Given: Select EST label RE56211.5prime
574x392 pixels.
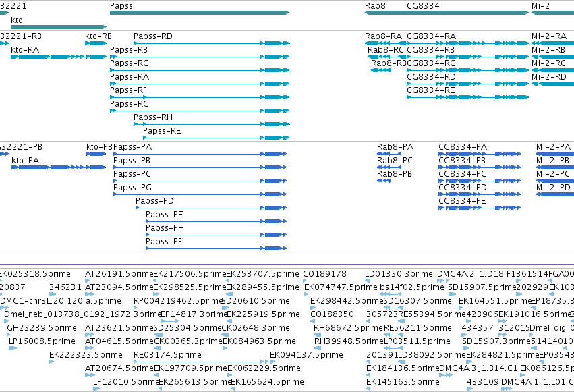Looking at the screenshot, I should pyautogui.click(x=418, y=329).
